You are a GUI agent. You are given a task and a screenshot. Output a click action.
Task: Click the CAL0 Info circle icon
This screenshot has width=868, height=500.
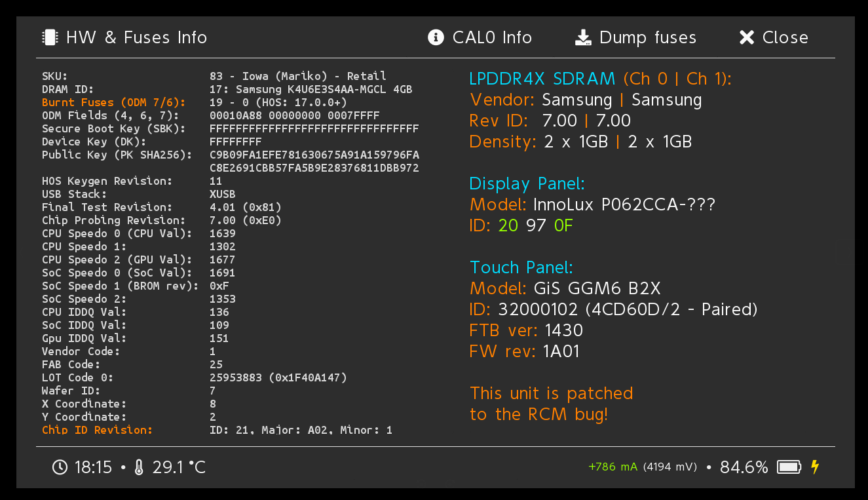pos(436,37)
